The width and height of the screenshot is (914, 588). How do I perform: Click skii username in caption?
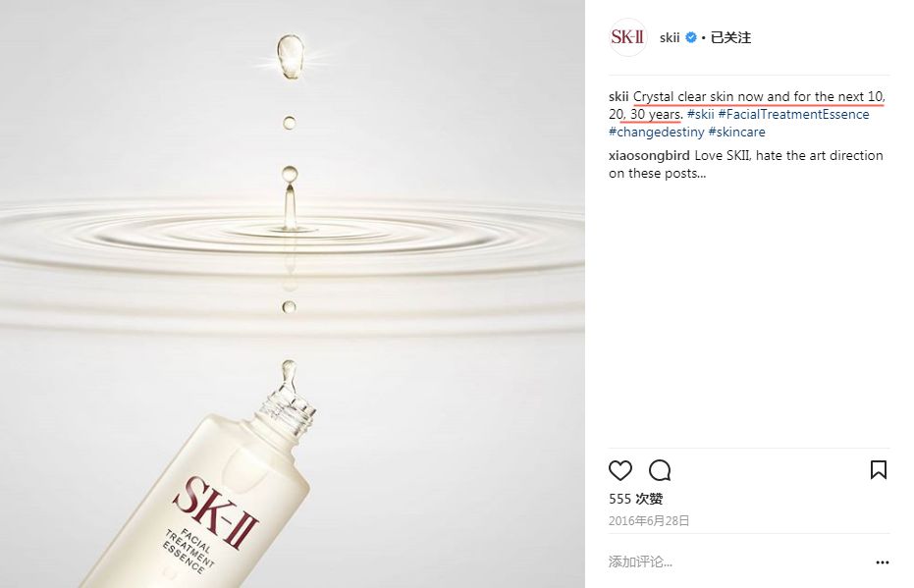618,97
